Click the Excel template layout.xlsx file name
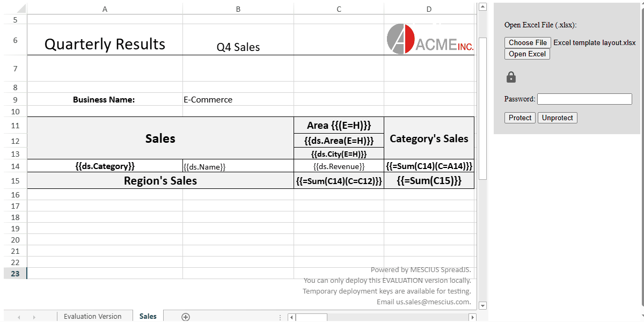 [595, 42]
